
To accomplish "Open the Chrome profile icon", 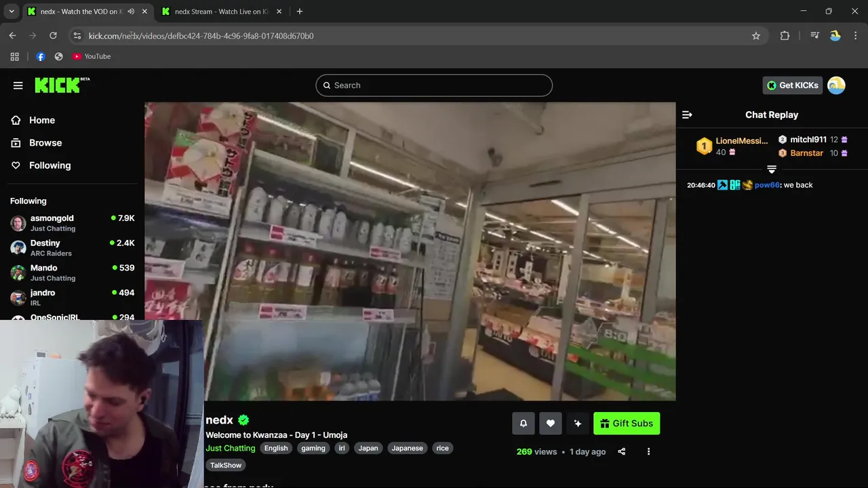I will tap(835, 36).
